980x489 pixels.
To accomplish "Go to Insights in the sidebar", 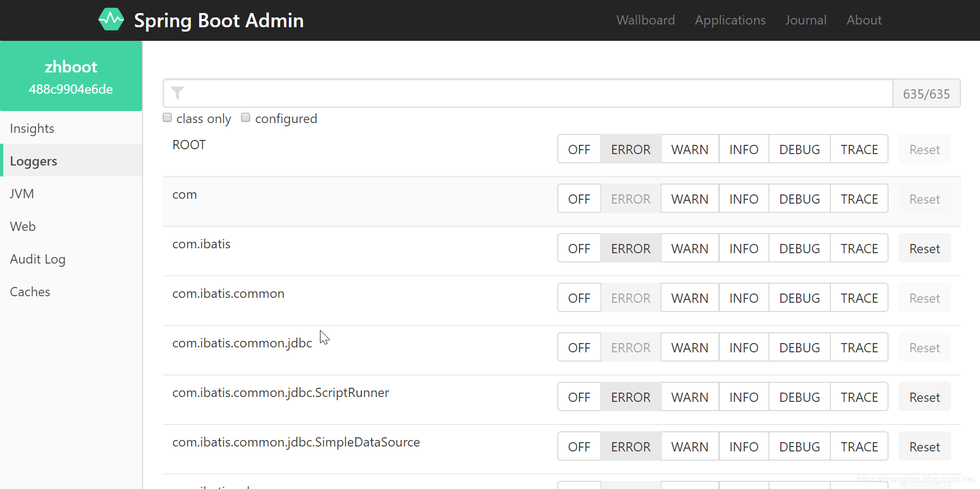I will 71,129.
